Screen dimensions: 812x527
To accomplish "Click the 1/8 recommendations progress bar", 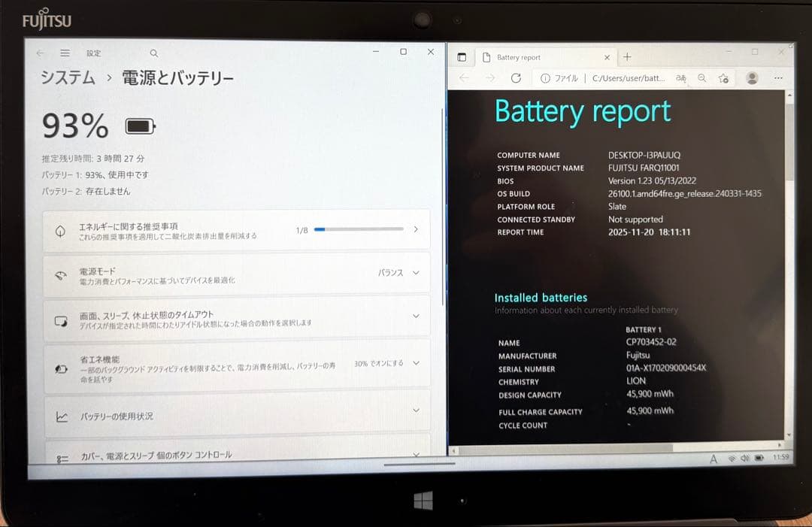I will pos(357,230).
